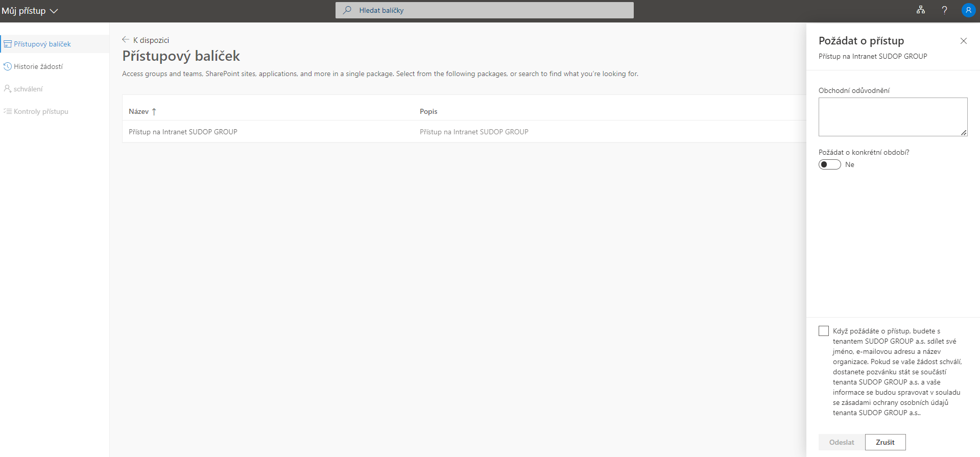Click the Přístupový balíček sidebar icon
980x457 pixels.
coord(8,44)
